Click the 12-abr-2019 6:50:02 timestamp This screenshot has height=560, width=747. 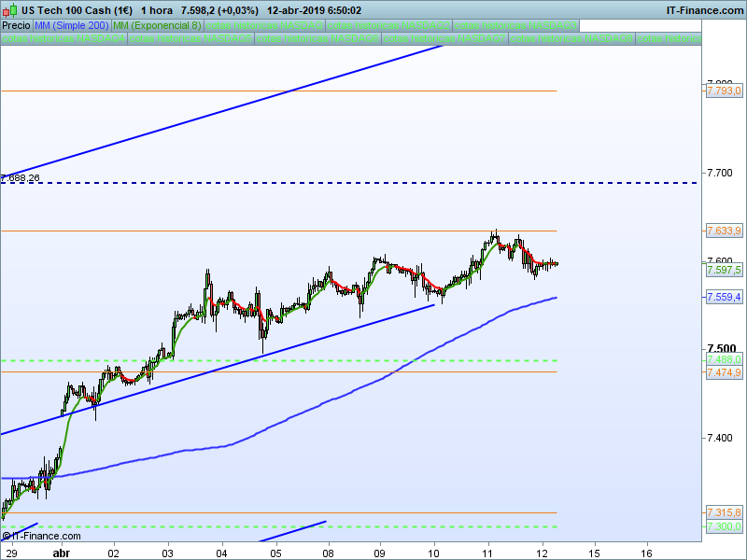[x=314, y=10]
